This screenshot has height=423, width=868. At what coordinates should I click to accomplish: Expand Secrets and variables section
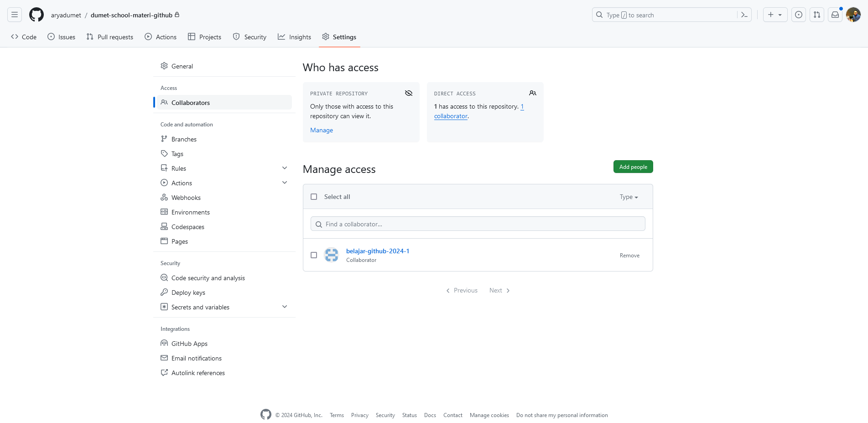click(285, 307)
